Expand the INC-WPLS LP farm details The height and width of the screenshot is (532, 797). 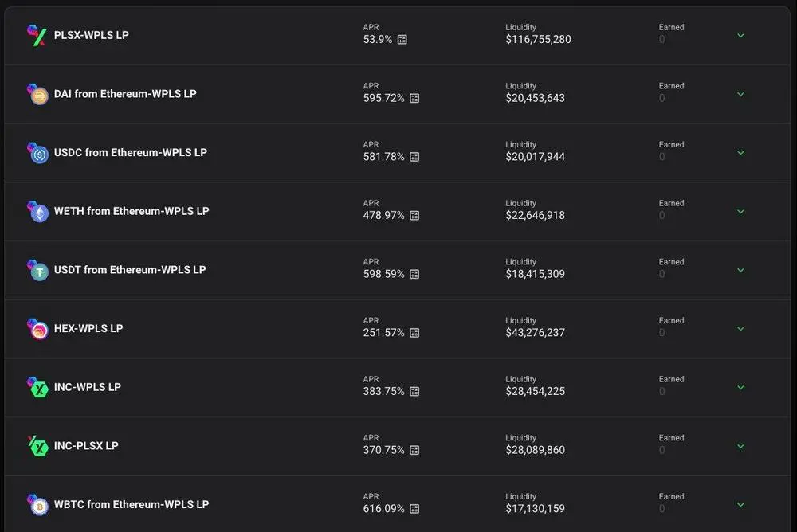click(740, 388)
